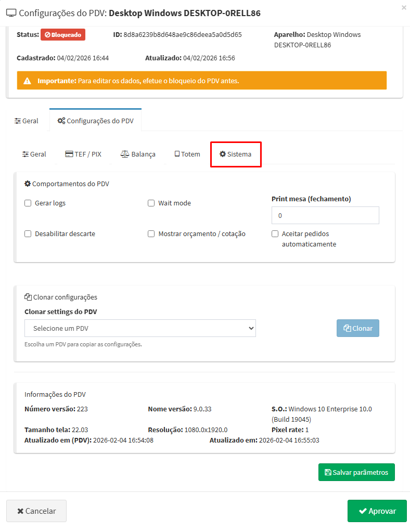Switch to the TEF / PIX tab
Viewport: 410px width, 532px height.
coord(83,154)
